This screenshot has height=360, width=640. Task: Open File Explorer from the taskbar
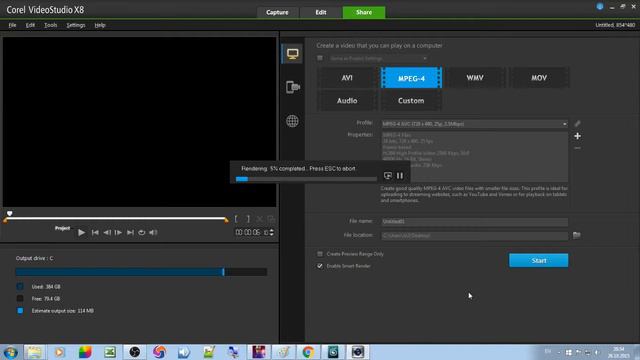coord(34,352)
